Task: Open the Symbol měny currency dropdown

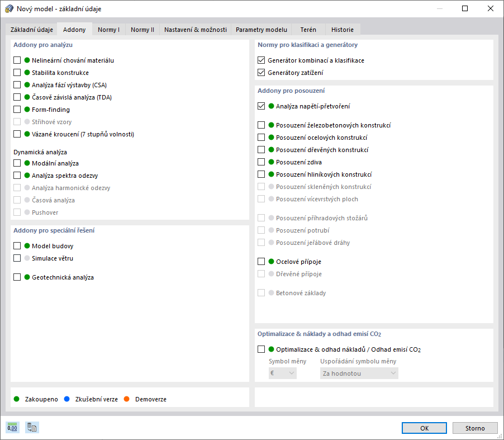Action: (282, 373)
